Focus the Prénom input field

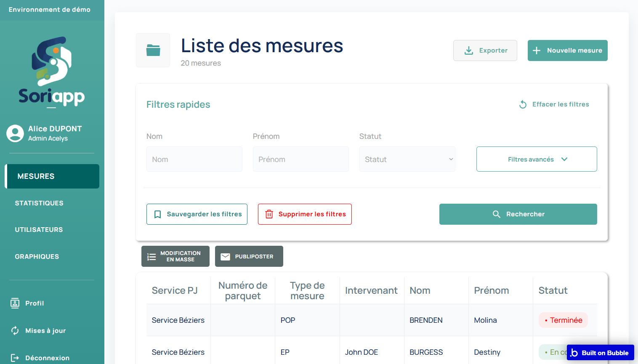[301, 159]
